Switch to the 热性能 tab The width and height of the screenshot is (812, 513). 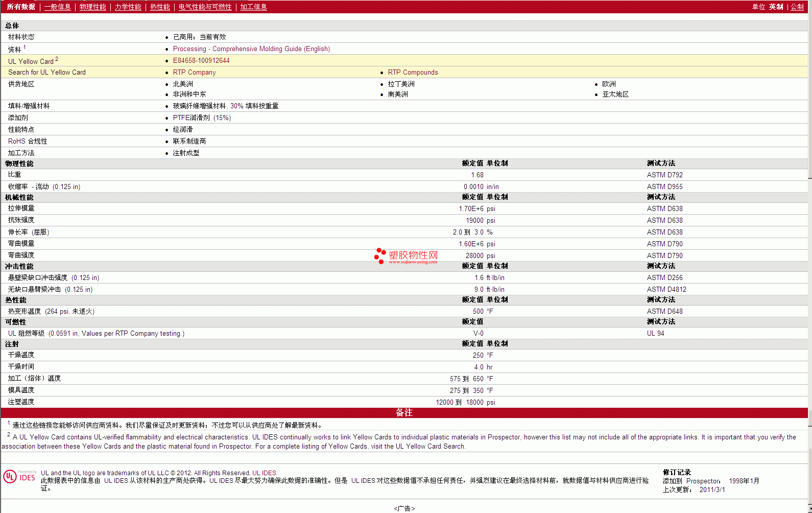click(160, 7)
